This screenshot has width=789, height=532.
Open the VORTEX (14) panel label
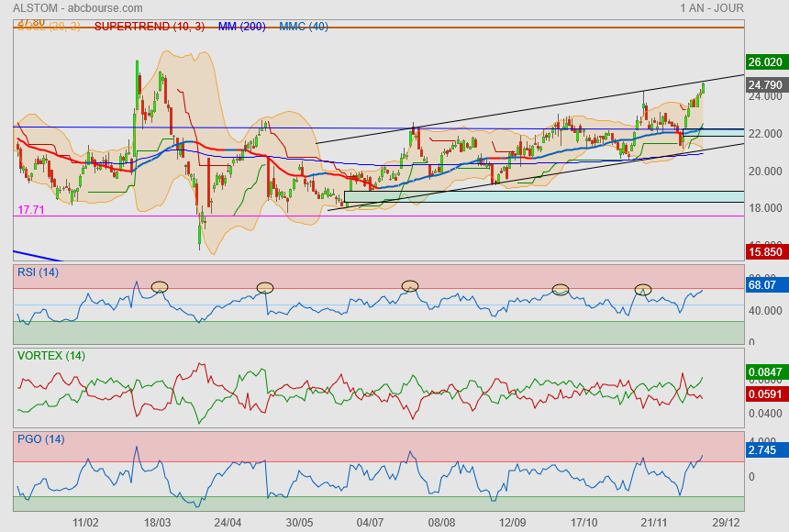point(50,355)
